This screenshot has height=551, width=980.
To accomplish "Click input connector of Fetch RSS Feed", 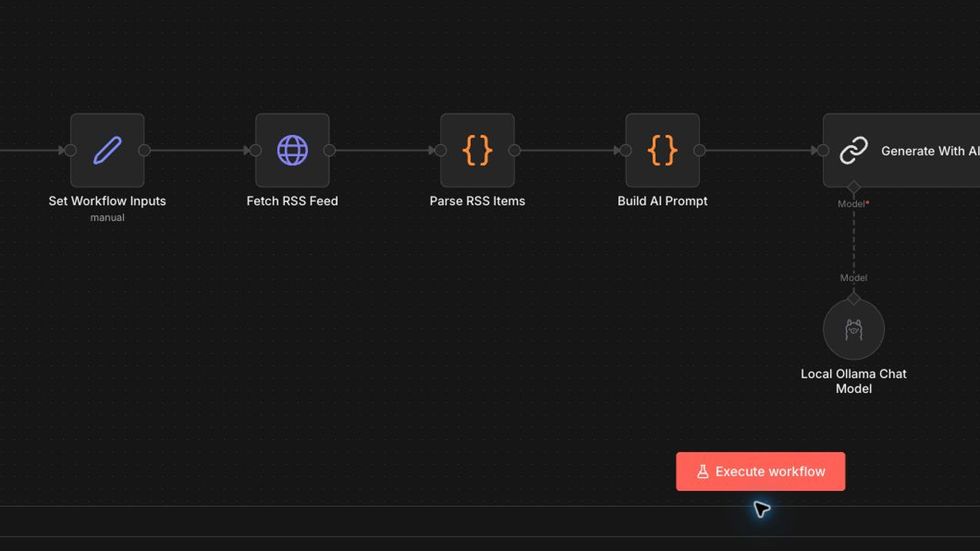I will (255, 150).
